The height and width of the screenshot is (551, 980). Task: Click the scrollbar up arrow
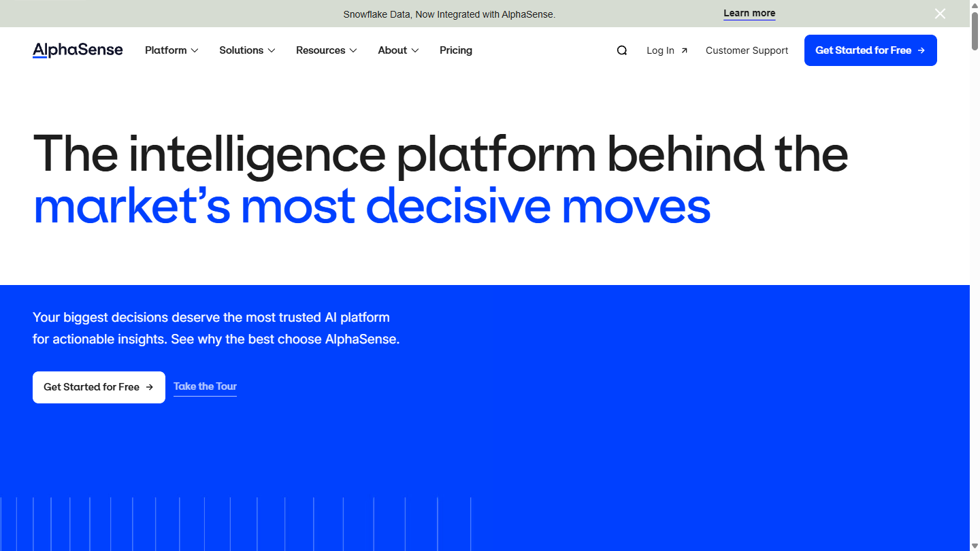[x=975, y=5]
